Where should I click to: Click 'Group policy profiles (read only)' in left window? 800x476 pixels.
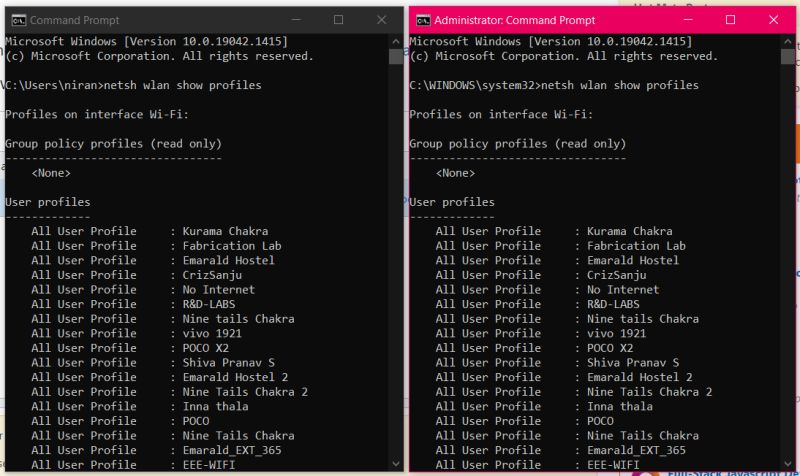point(113,144)
